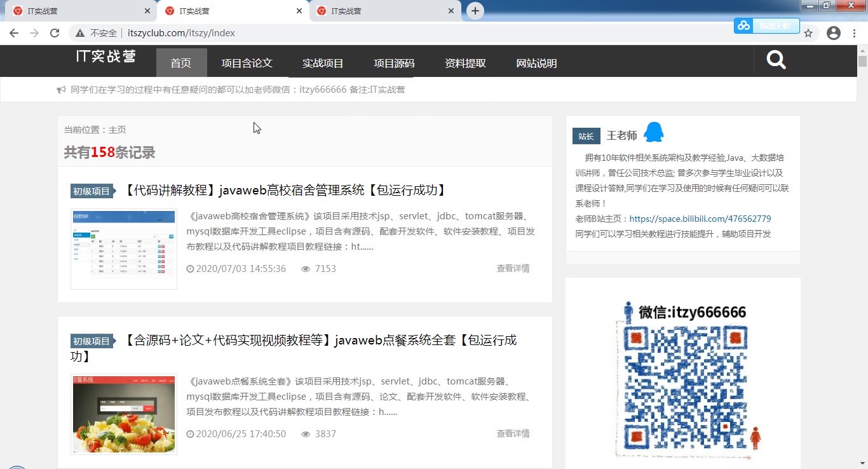Open 项目含论文 navigation item
Image resolution: width=868 pixels, height=469 pixels.
247,63
